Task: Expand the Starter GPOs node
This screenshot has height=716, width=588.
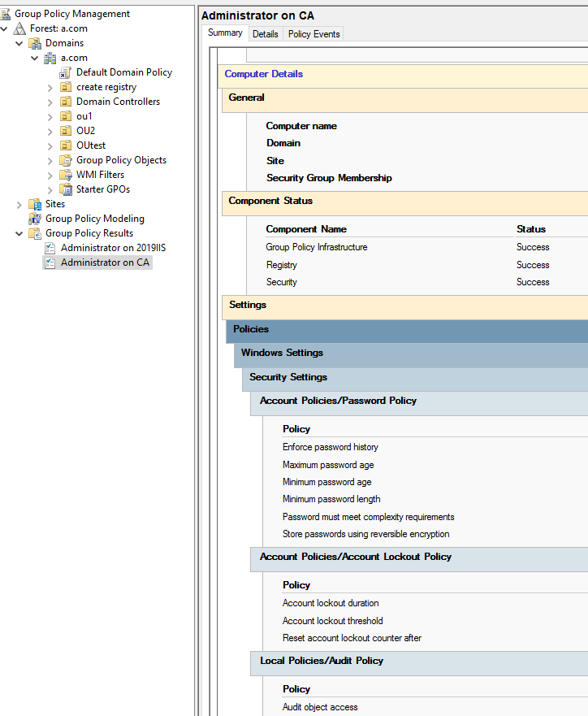Action: click(50, 190)
